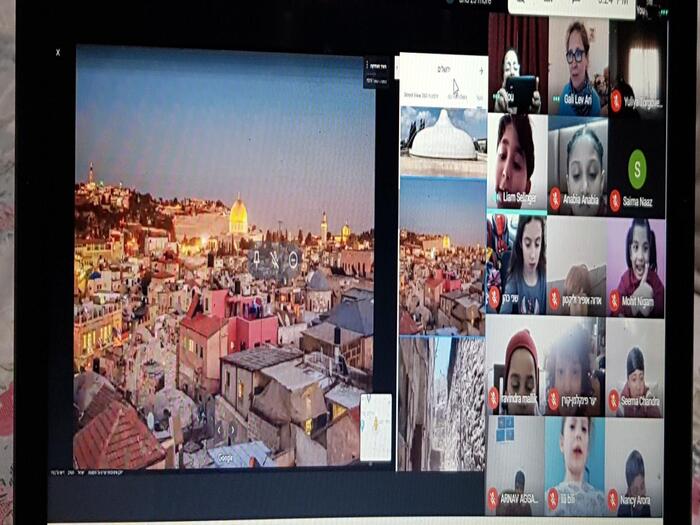Click the muted mic icon on Nancy Arora's tile

[x=612, y=499]
